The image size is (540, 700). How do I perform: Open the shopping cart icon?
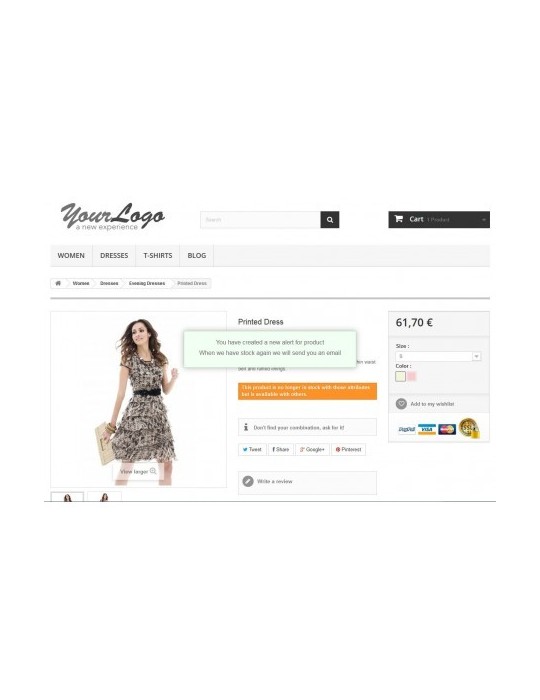399,219
